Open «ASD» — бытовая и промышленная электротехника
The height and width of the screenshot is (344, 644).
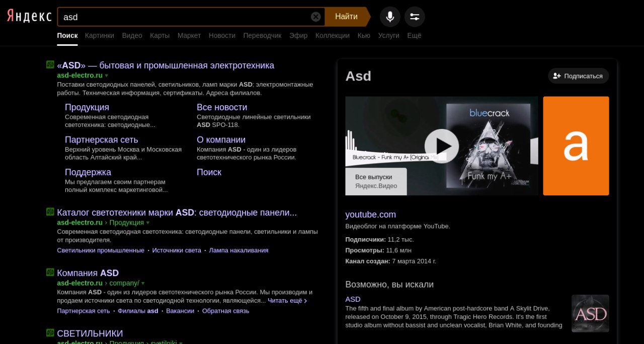tap(166, 65)
